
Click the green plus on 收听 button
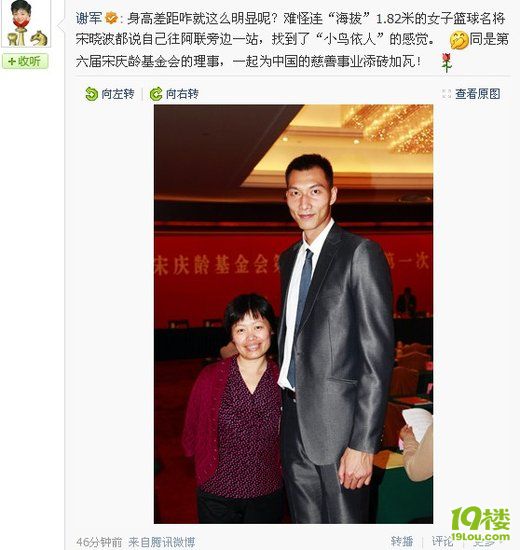[11, 62]
